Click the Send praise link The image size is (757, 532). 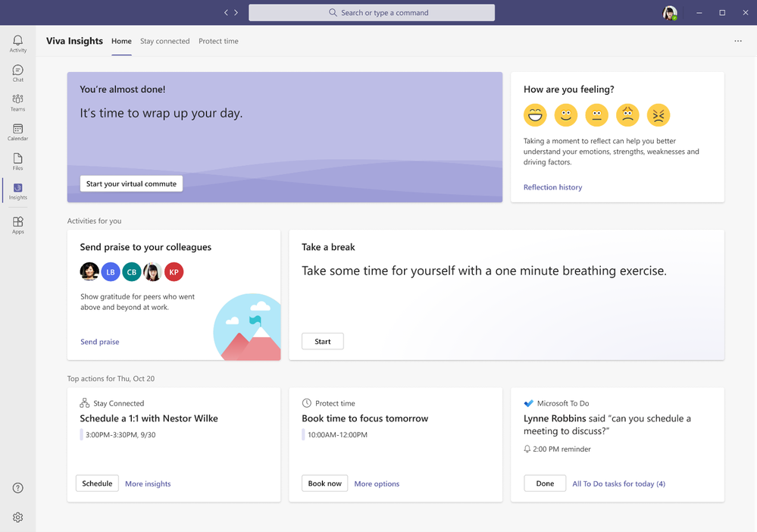tap(99, 341)
